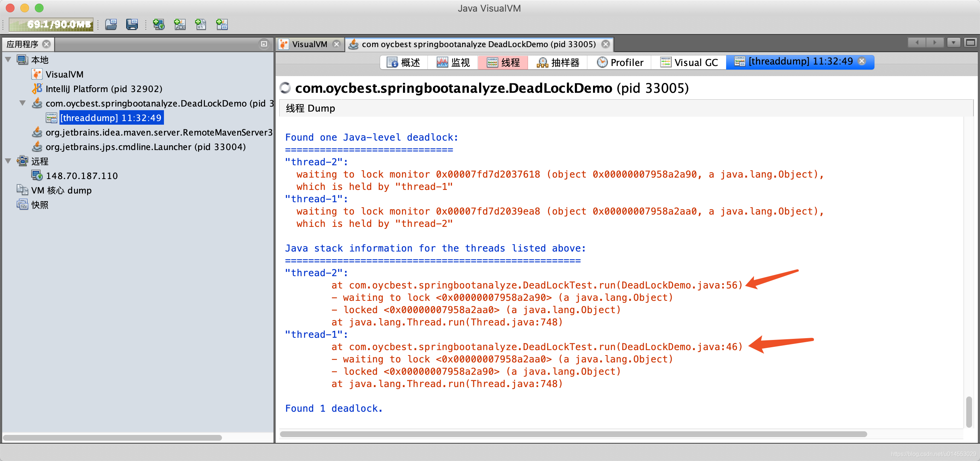The image size is (980, 461).
Task: Open the Visual GC tab
Action: click(689, 62)
